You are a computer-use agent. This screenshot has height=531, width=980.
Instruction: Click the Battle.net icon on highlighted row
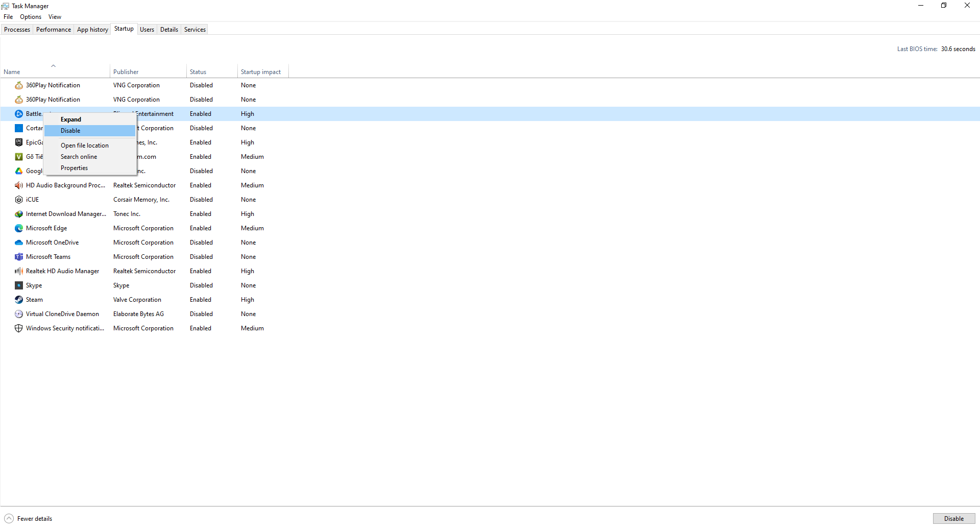pos(19,114)
